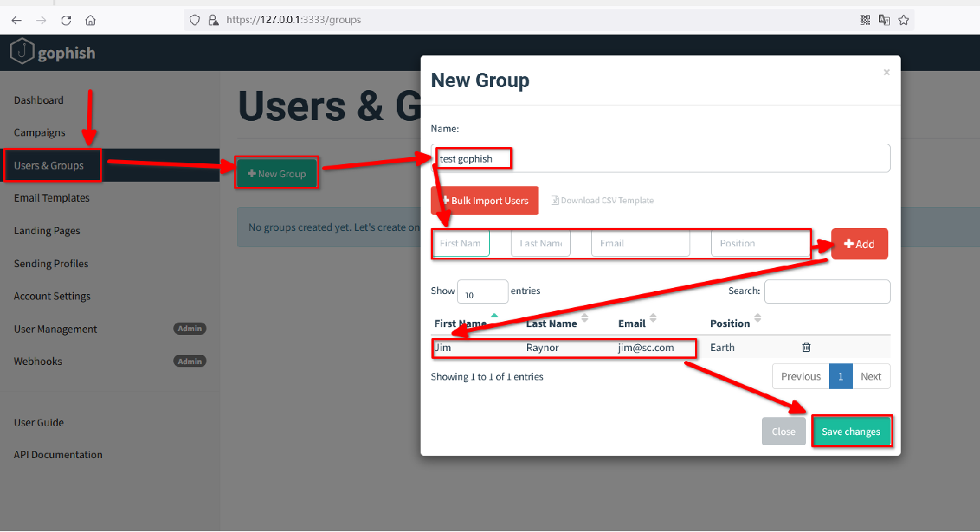Sort table by Position column
The height and width of the screenshot is (532, 980).
point(730,323)
